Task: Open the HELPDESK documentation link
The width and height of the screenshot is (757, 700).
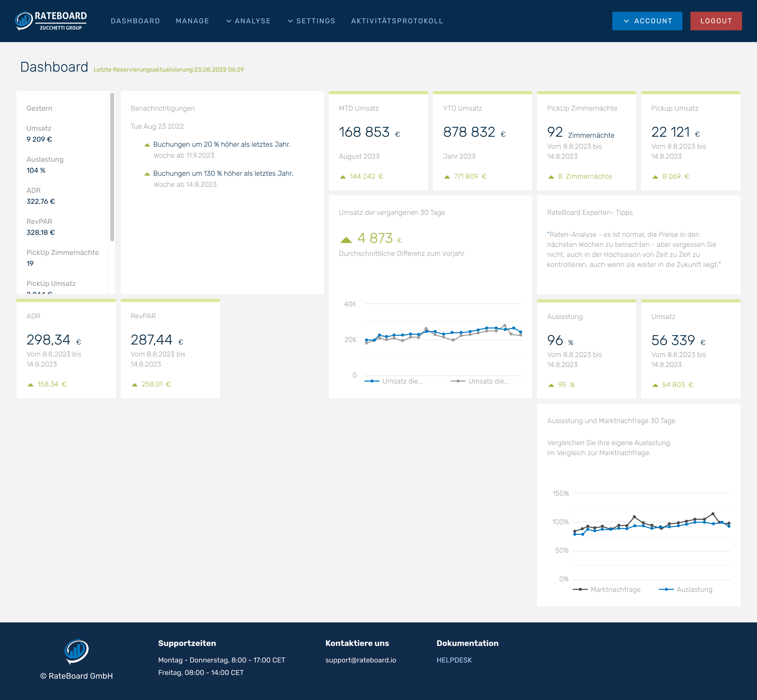Action: tap(454, 660)
